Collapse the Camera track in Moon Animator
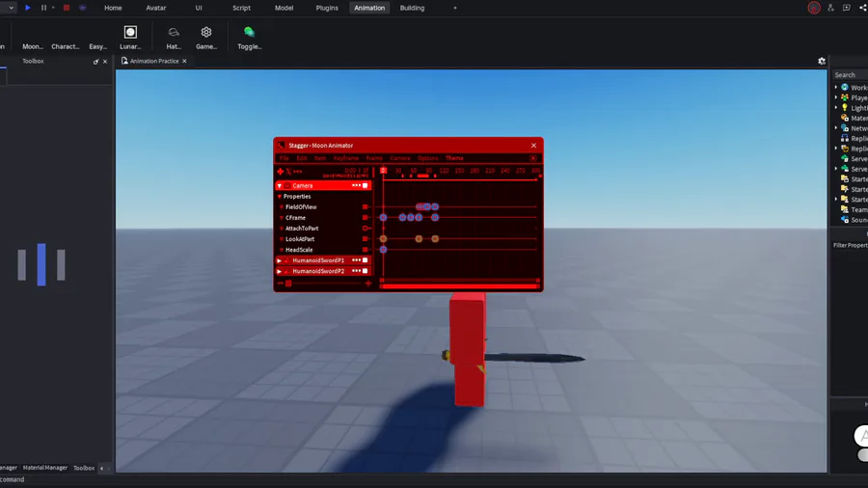The image size is (868, 488). click(280, 186)
